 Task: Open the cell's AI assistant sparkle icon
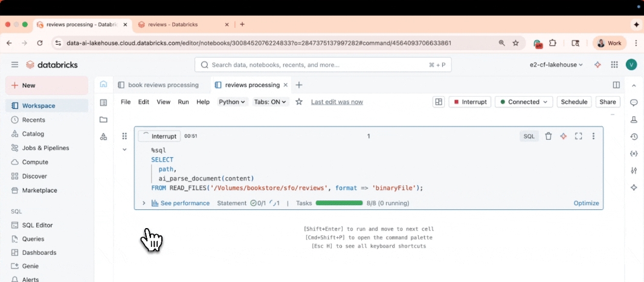563,136
